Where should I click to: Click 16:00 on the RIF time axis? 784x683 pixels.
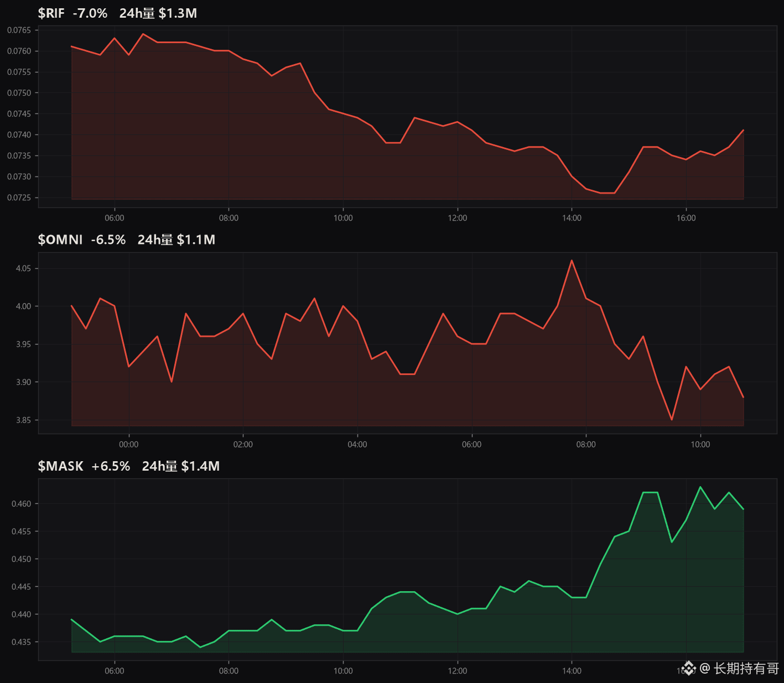pos(686,218)
